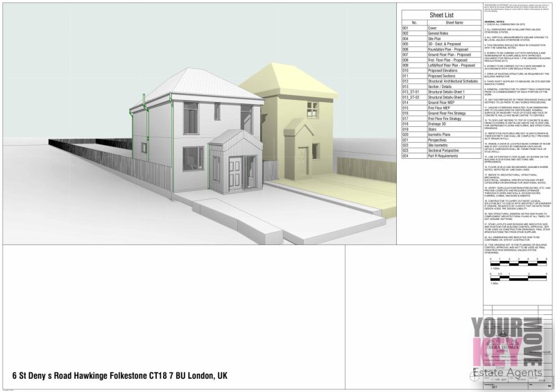The width and height of the screenshot is (555, 392).
Task: Click "Ground Floor Plan - Proposed" sheet name
Action: click(449, 55)
